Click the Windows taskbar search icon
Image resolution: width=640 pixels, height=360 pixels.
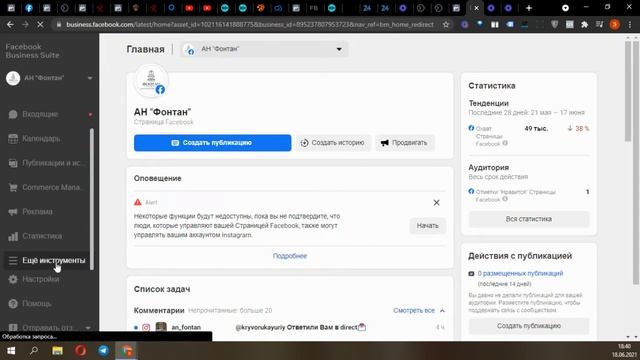34,351
